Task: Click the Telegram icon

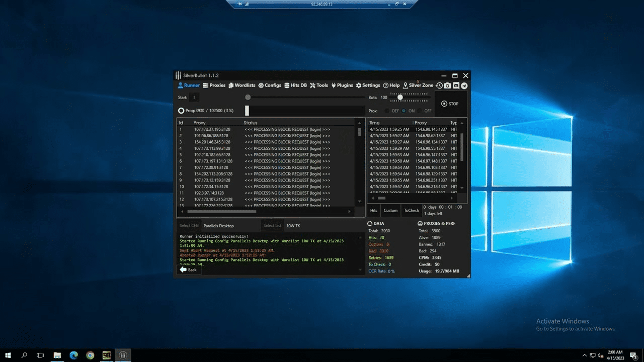Action: coord(464,85)
